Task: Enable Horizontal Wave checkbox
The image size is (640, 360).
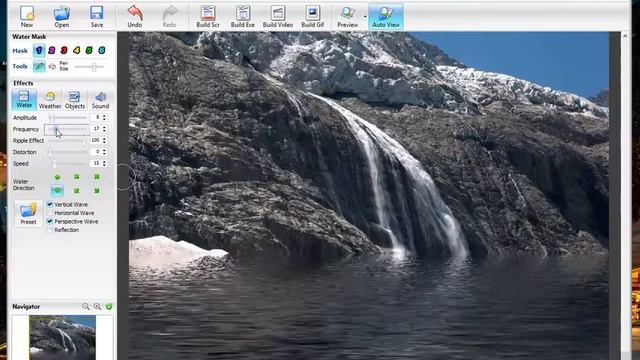Action: click(x=50, y=213)
